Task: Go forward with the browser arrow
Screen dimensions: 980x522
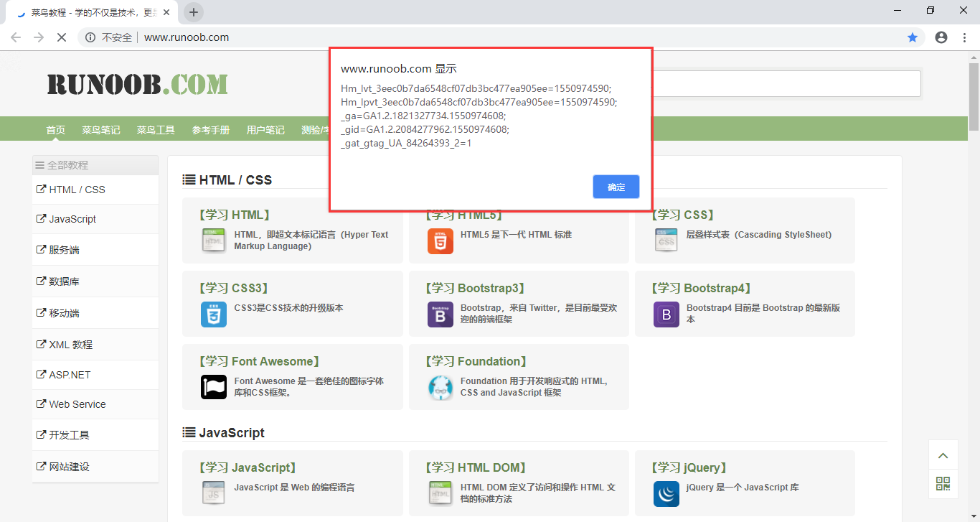Action: pyautogui.click(x=39, y=37)
